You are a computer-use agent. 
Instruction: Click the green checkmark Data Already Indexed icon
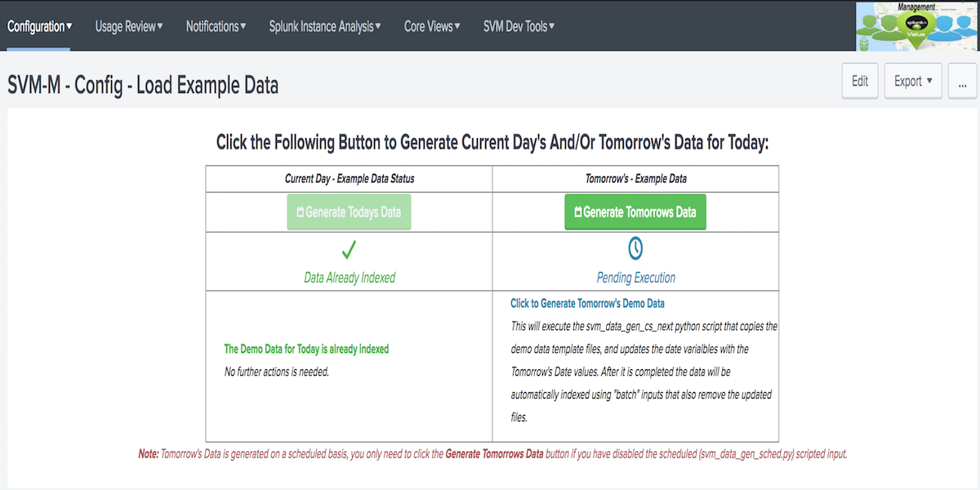tap(349, 250)
